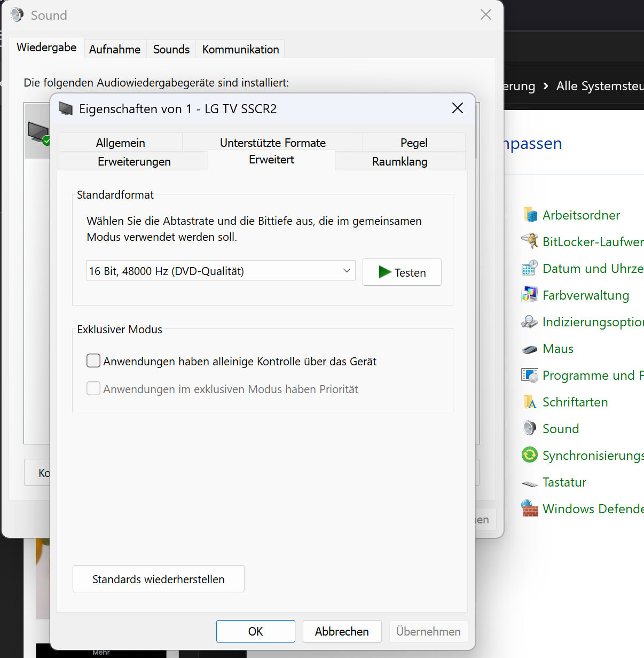The width and height of the screenshot is (644, 658).
Task: Toggle exclusive mode priority checkbox
Action: pos(93,388)
